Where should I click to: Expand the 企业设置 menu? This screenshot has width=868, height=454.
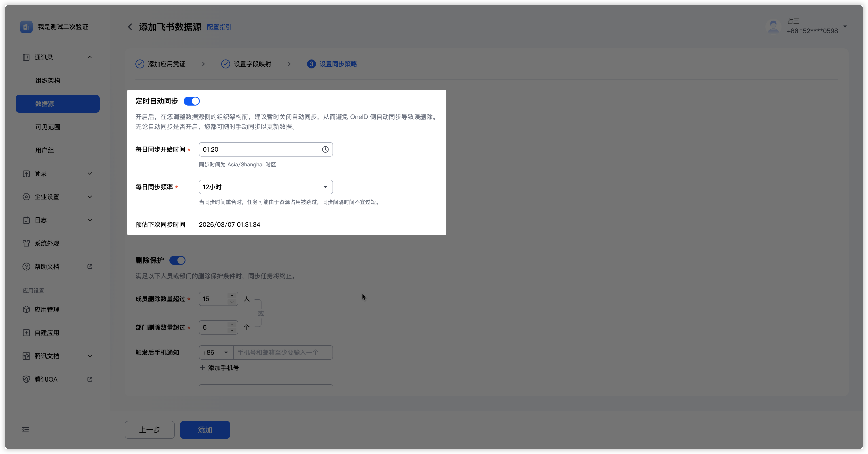pos(90,197)
